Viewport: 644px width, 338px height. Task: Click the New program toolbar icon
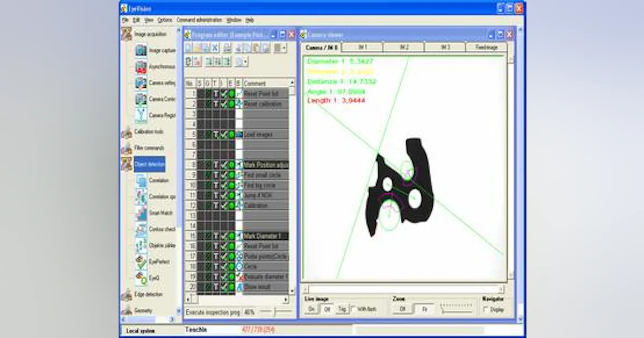tap(189, 48)
